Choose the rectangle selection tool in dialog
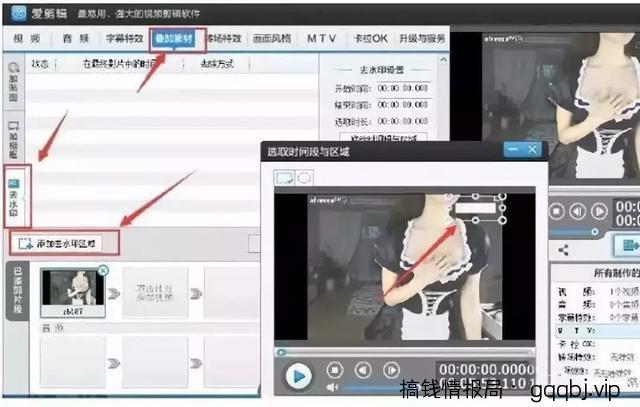Viewport: 640px width, 407px height. click(x=284, y=178)
